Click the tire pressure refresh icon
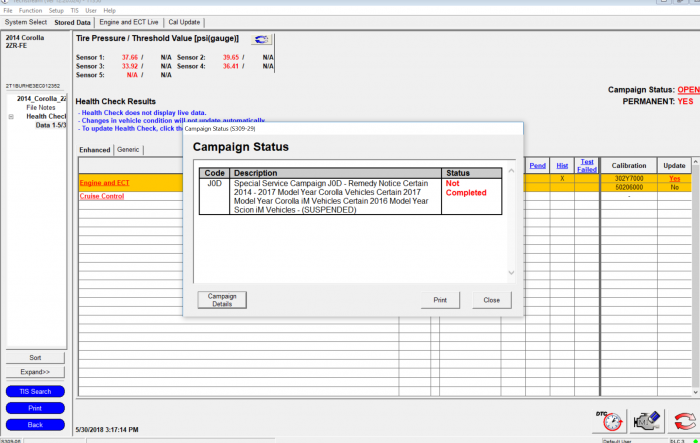 click(x=262, y=39)
